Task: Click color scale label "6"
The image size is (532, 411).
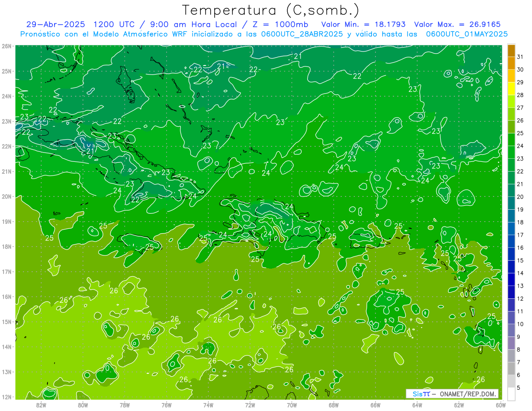Action: (519, 375)
